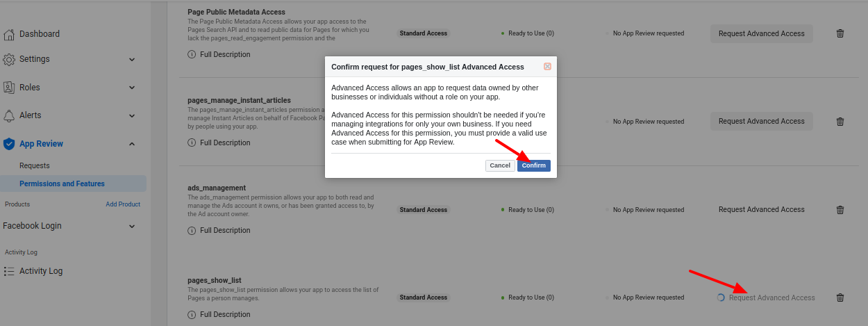Screen dimensions: 868x326
Task: Click trash icon for pages_show_list row
Action: 840,298
